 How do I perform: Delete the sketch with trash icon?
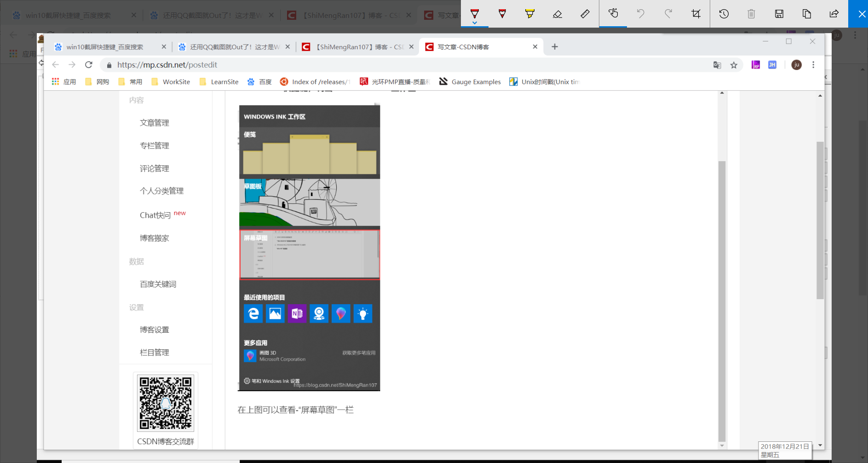[x=752, y=13]
